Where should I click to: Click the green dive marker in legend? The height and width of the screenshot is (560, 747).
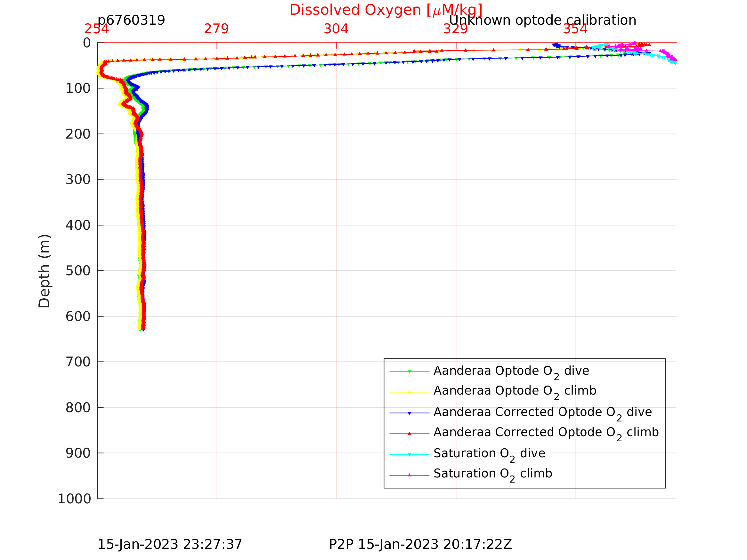[409, 372]
